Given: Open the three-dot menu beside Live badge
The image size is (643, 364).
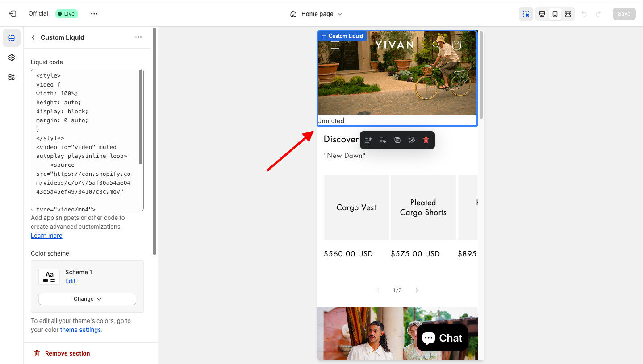Looking at the screenshot, I should pyautogui.click(x=94, y=14).
